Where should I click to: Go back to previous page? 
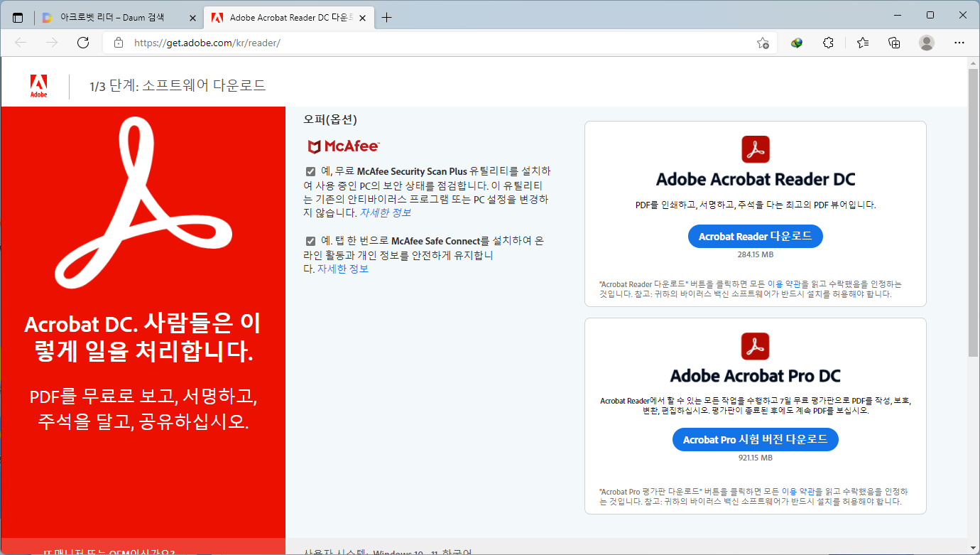click(x=21, y=43)
